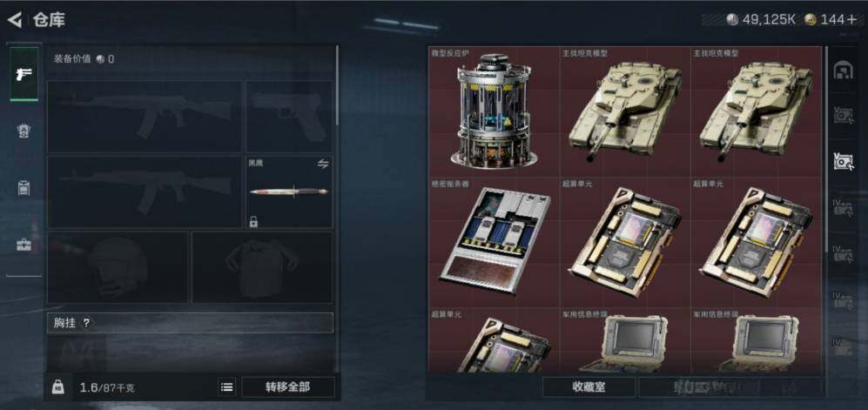This screenshot has width=868, height=410.
Task: Expand the 胸挂 section header
Action: point(190,323)
